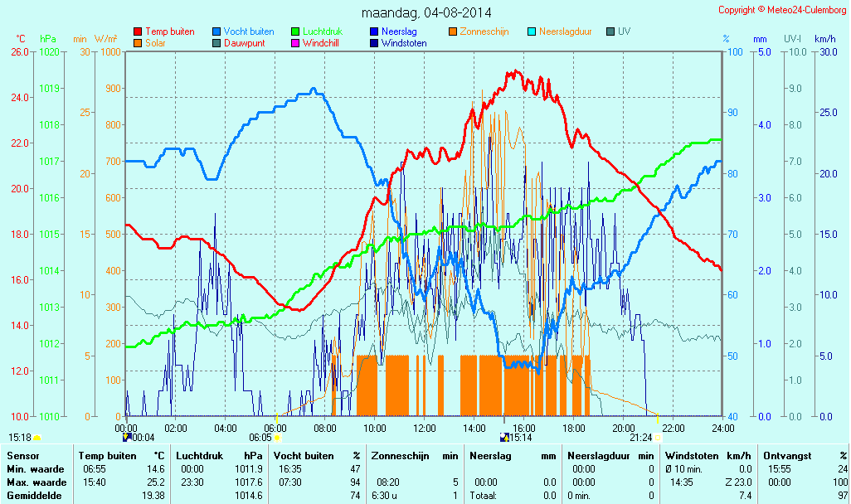Click the date title maandag, 04-08-2014
The image size is (851, 504).
pos(426,12)
